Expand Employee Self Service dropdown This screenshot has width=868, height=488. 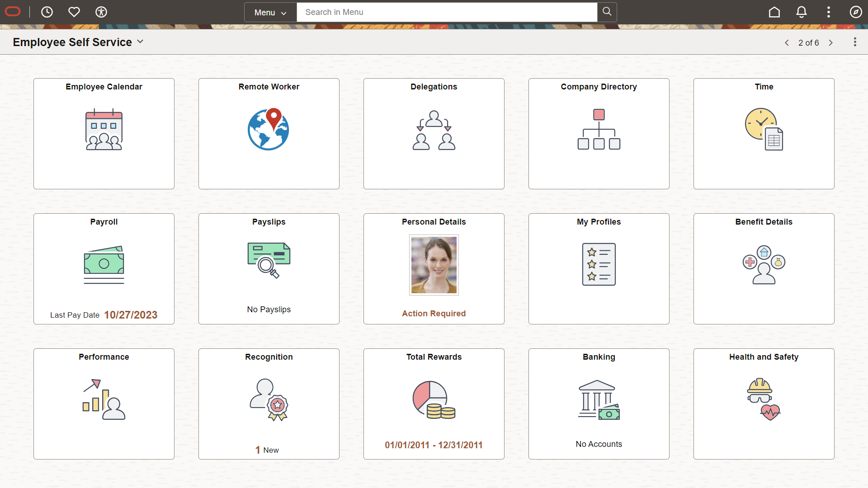(140, 42)
